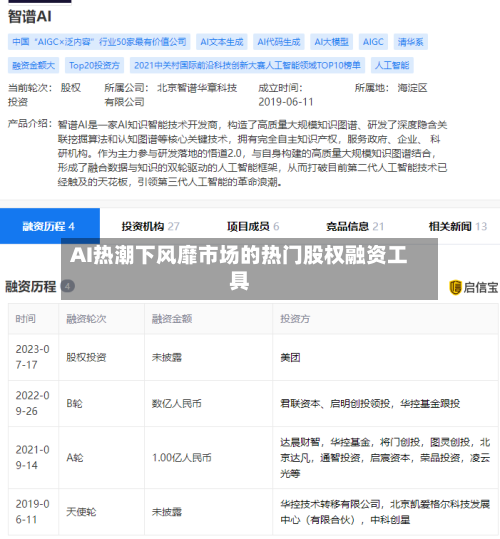Viewport: 500px width, 539px height.
Task: Click the 启信宝 logo icon
Action: pos(455,288)
